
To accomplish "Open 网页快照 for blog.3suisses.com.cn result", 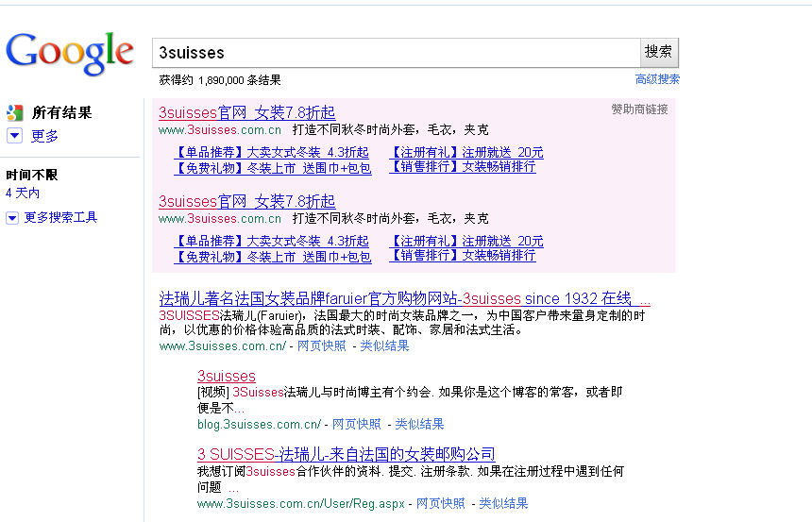I will (356, 424).
